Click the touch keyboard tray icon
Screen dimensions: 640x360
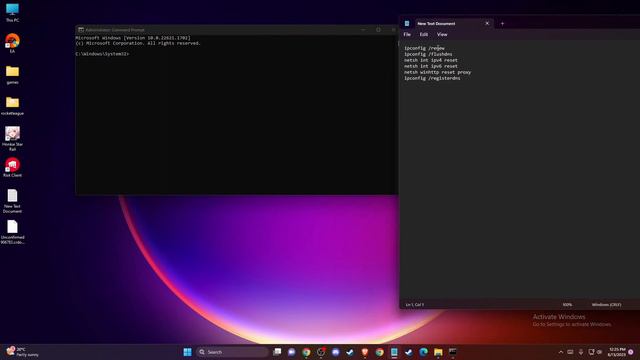(570, 352)
